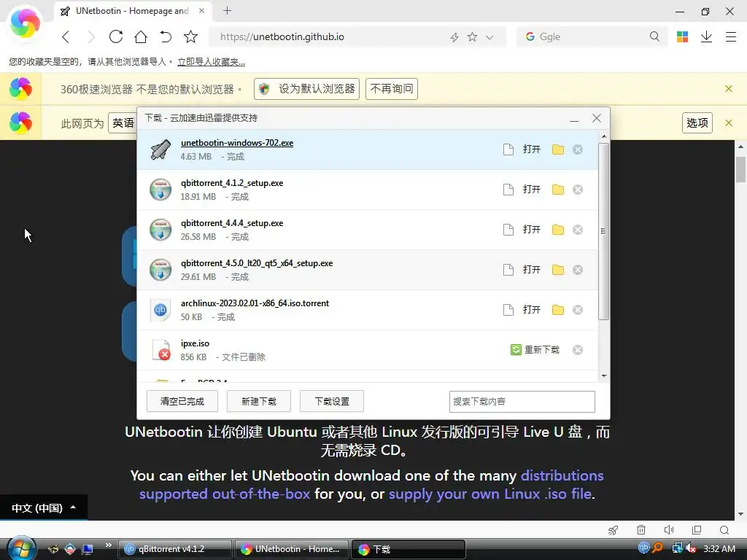747x560 pixels.
Task: Click the lightning speed-mode icon in address bar
Action: click(x=454, y=37)
